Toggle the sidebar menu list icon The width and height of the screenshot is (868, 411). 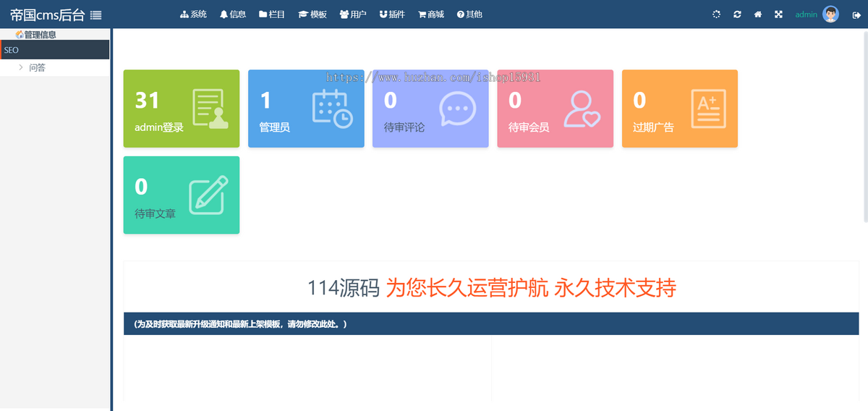95,14
